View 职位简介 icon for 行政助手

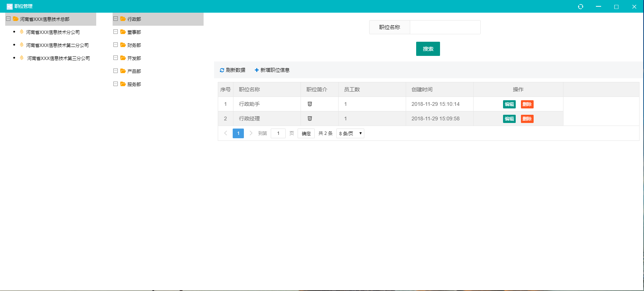click(310, 104)
